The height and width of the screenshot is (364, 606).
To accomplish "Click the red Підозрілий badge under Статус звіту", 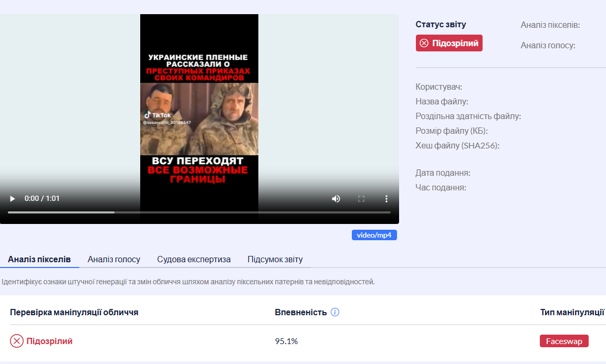I will [449, 43].
